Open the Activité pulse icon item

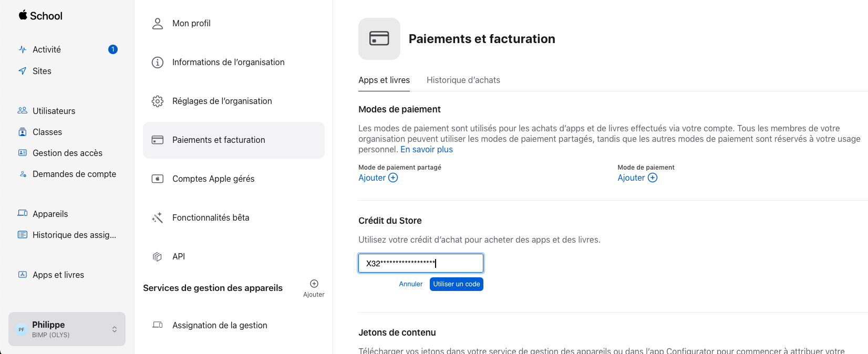(x=23, y=49)
